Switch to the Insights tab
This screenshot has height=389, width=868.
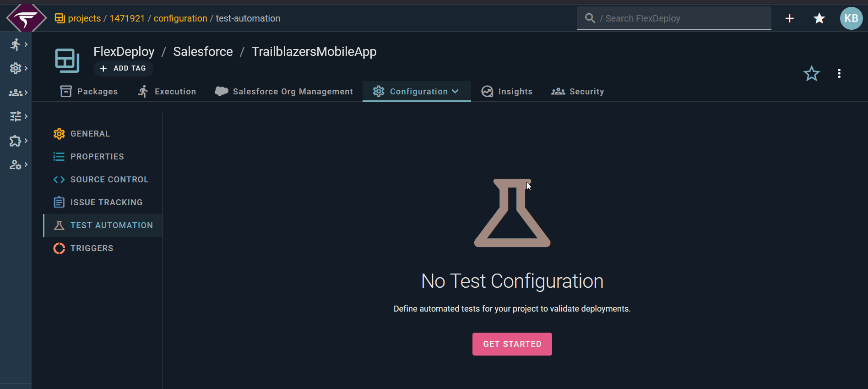(507, 92)
